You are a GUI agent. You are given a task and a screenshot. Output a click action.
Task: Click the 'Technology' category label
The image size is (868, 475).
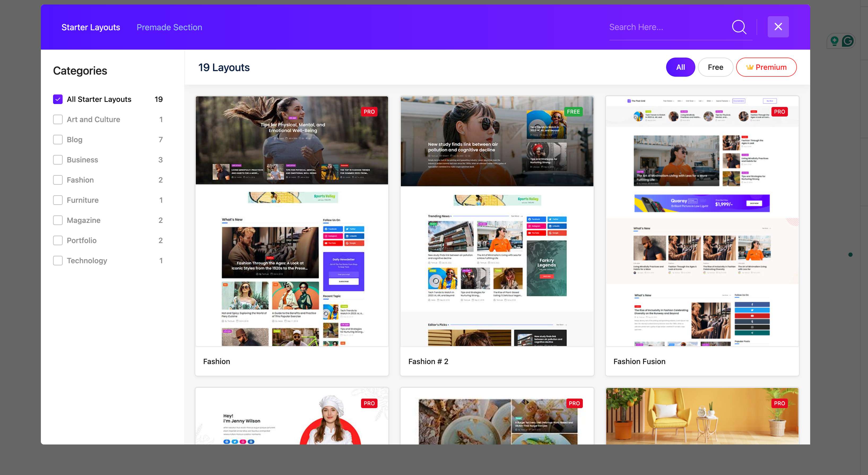coord(87,261)
